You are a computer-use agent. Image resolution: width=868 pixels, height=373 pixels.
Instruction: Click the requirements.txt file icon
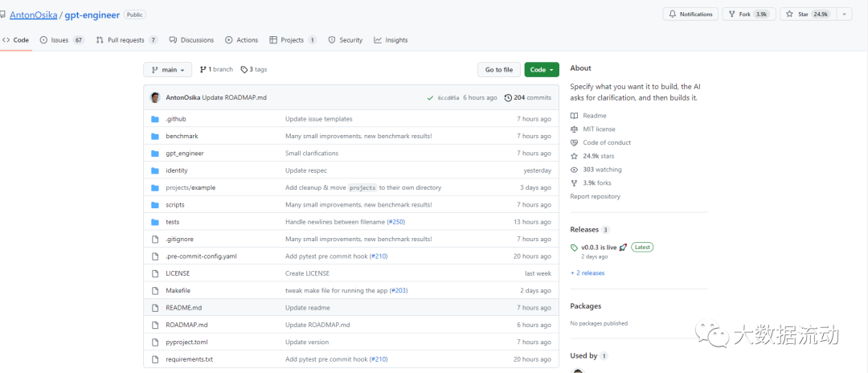(155, 359)
